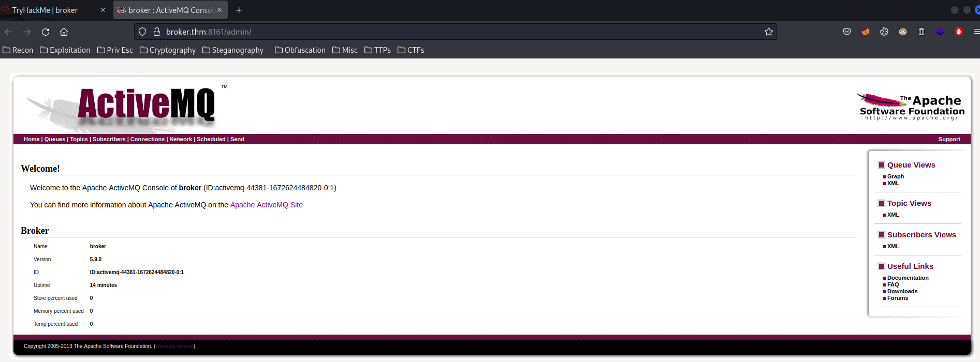Viewport: 980px width, 362px height.
Task: Click the uptime value 14 minutes
Action: pyautogui.click(x=104, y=285)
